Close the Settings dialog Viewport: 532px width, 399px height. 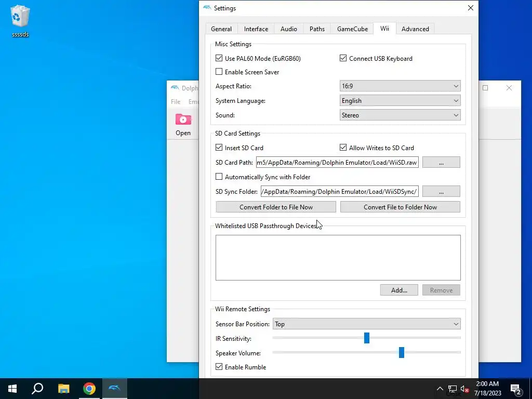471,8
